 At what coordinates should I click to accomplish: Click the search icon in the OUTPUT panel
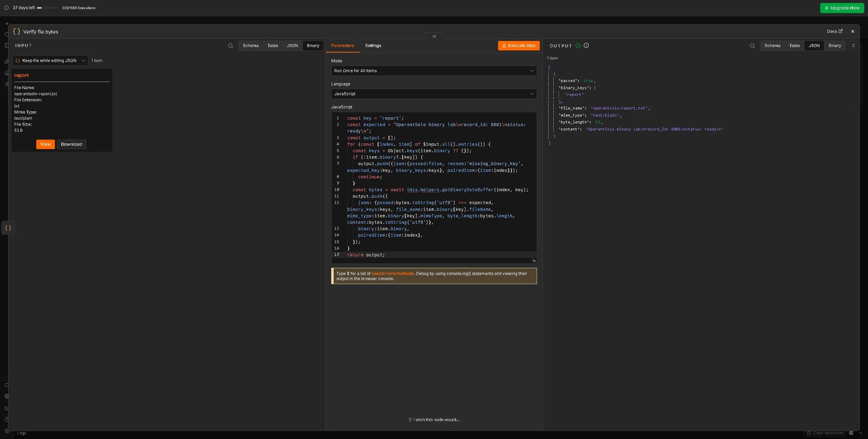[x=752, y=46]
